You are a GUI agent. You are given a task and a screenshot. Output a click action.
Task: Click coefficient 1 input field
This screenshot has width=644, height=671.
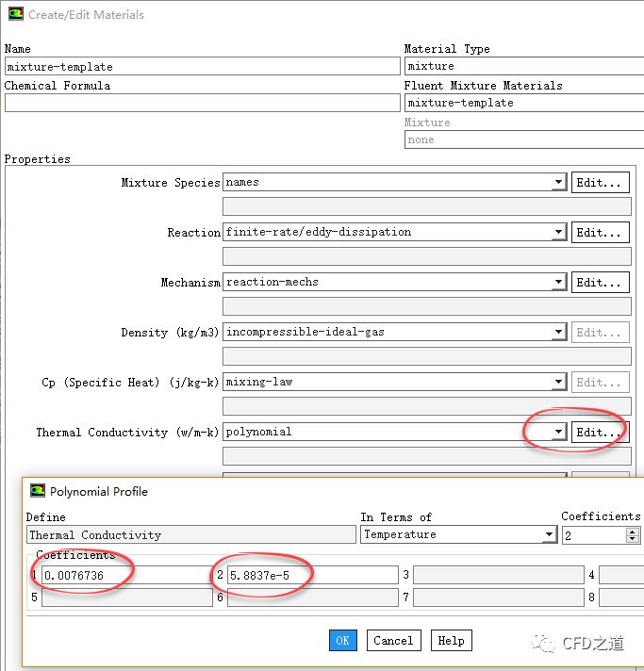(x=126, y=575)
